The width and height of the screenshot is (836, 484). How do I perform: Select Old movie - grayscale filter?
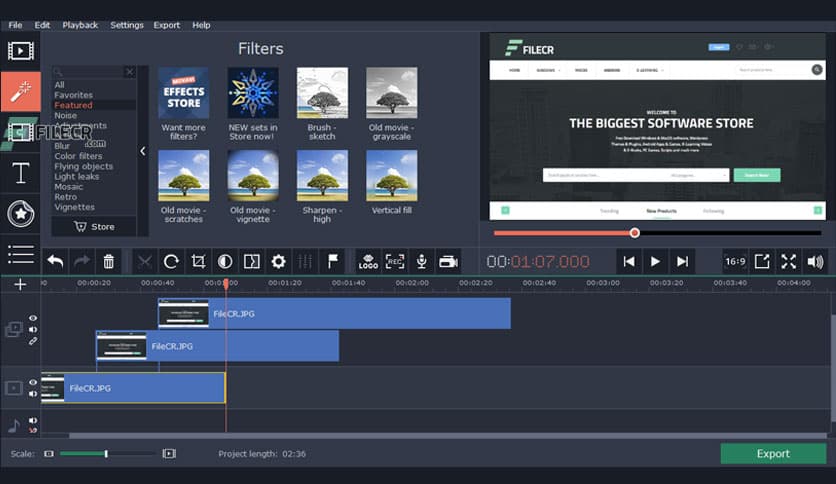[x=391, y=93]
